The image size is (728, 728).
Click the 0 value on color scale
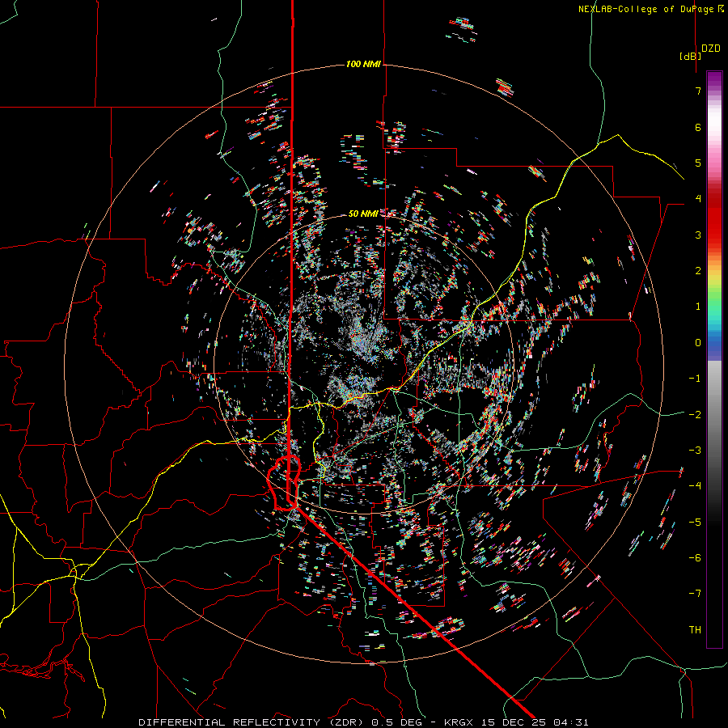pyautogui.click(x=698, y=343)
